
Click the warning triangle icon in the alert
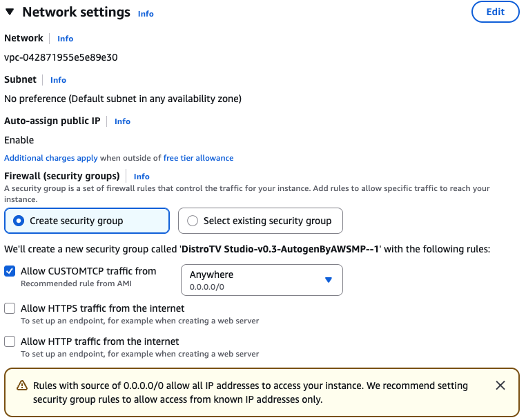(x=22, y=386)
